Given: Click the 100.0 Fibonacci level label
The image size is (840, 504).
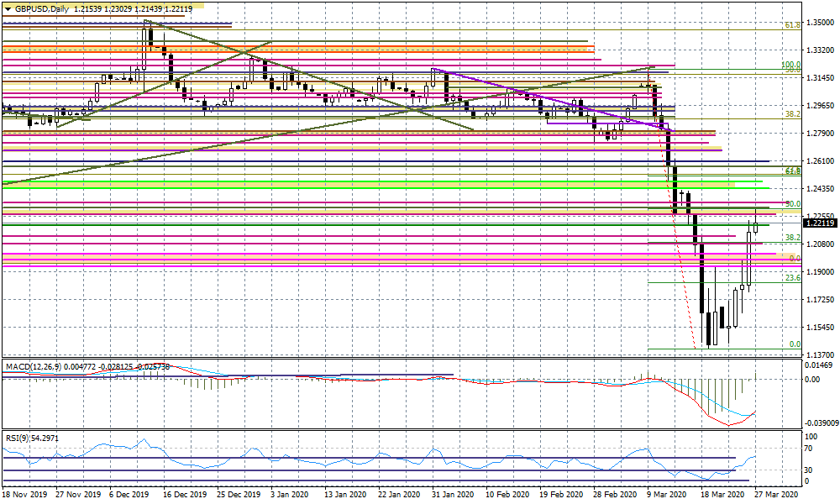Looking at the screenshot, I should click(x=790, y=65).
